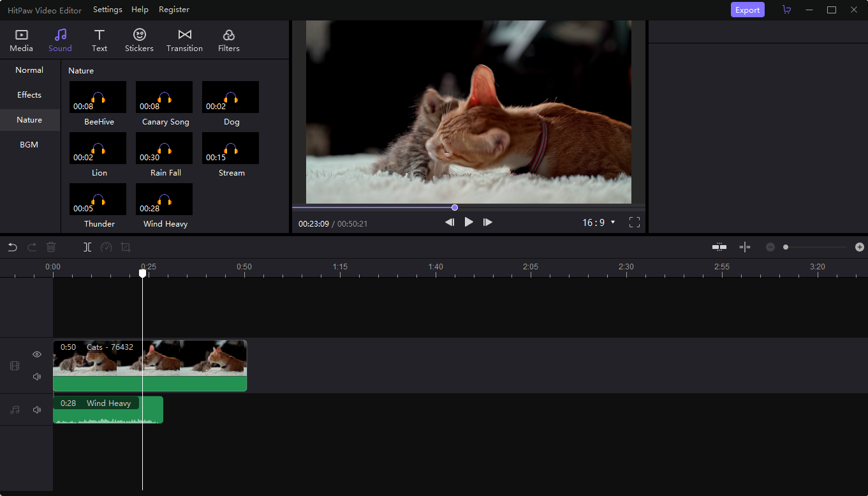Click the Undo icon
This screenshot has height=496, width=868.
(13, 247)
